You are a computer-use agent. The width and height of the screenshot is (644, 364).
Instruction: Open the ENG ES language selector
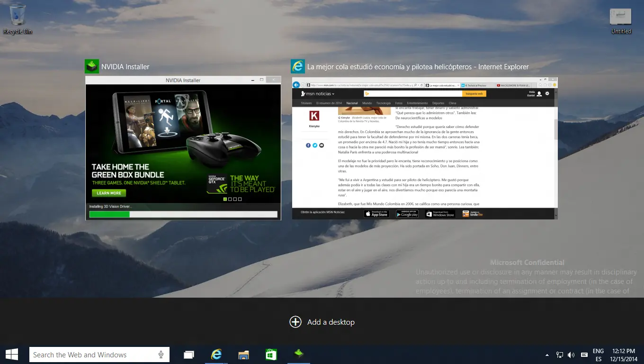tap(598, 355)
